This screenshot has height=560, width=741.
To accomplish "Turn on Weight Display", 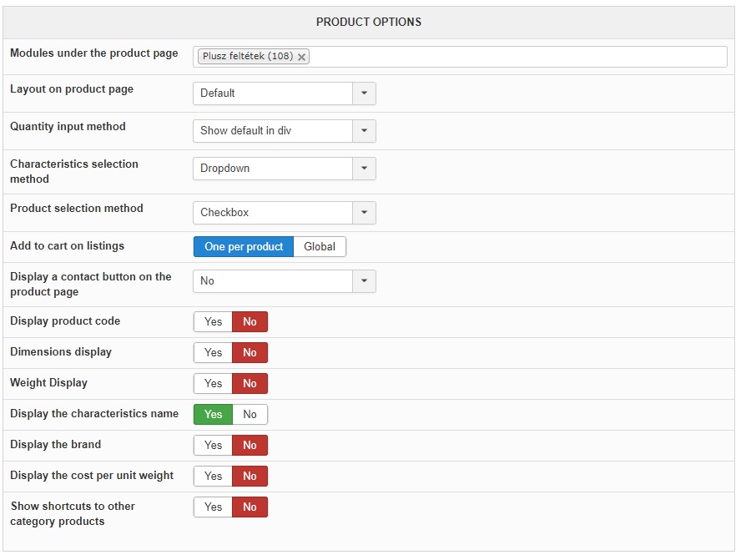I will (x=213, y=384).
